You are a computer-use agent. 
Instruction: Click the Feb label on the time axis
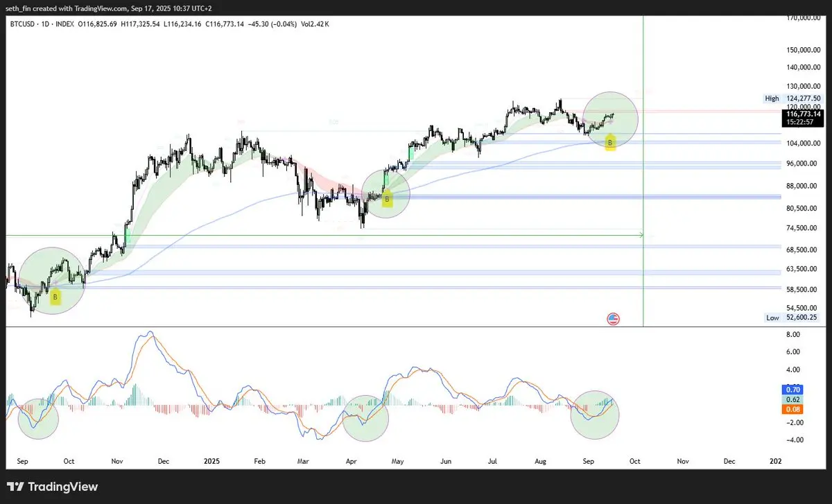pos(260,460)
